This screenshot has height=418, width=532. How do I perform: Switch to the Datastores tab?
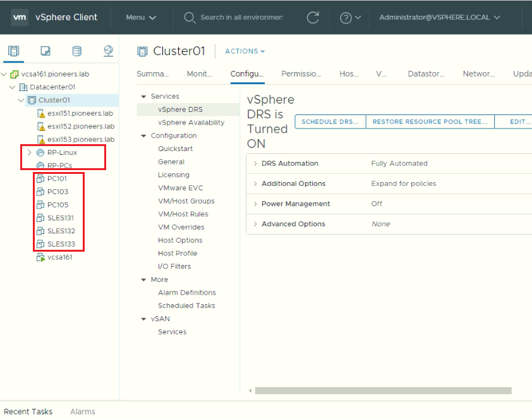pyautogui.click(x=426, y=74)
